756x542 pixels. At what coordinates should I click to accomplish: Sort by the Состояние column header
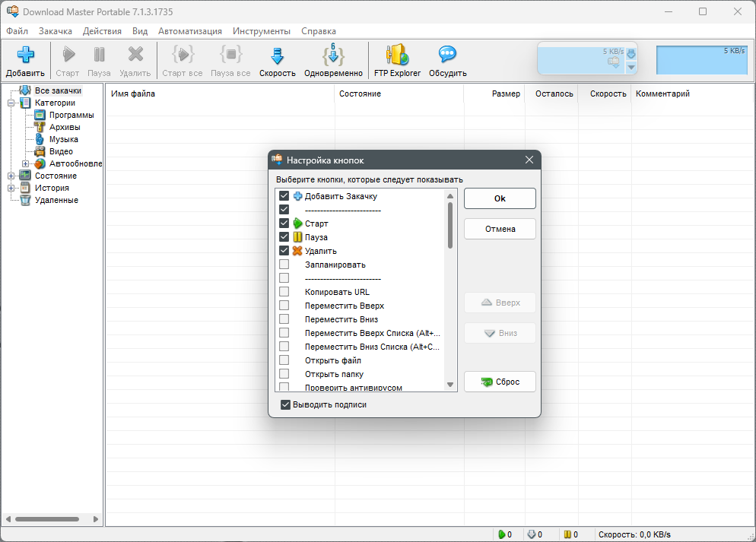coord(399,94)
